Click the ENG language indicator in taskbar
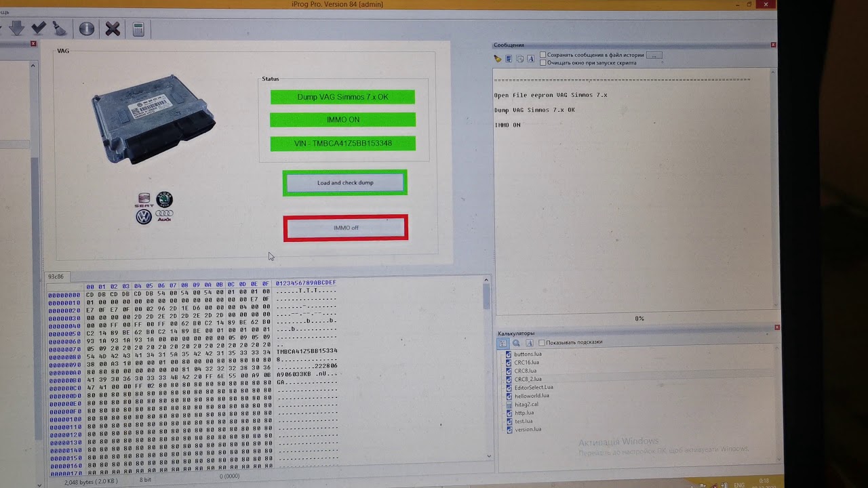Viewport: 868px width, 488px height. (739, 484)
